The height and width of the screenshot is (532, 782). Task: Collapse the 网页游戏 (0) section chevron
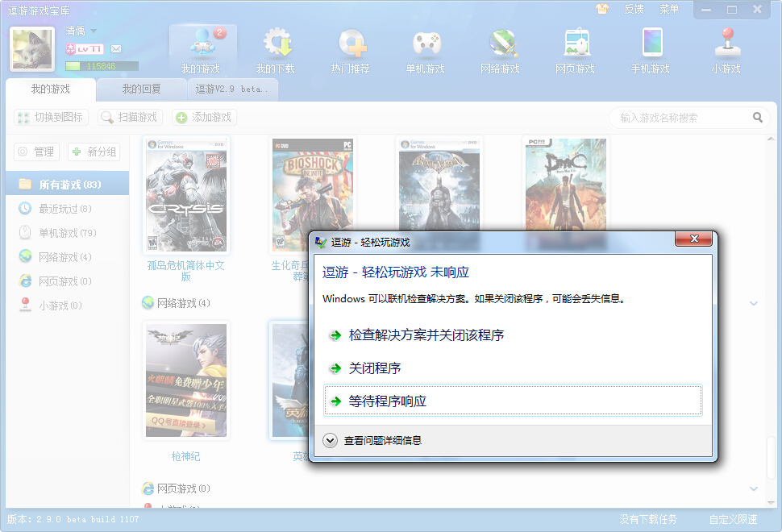coord(754,488)
